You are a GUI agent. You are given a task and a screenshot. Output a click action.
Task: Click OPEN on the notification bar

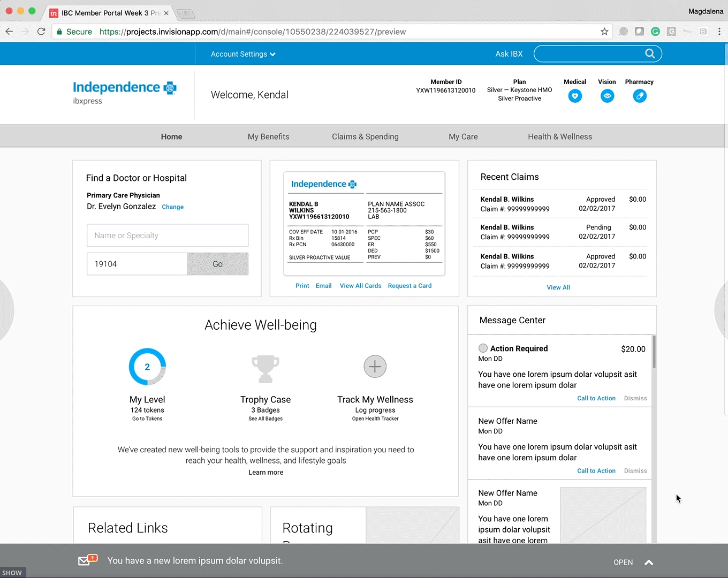(x=623, y=562)
